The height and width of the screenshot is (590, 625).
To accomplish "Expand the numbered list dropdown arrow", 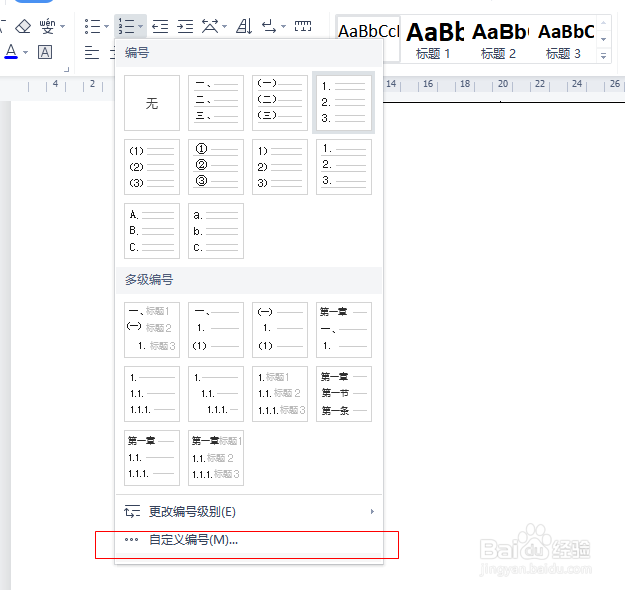I will 140,27.
